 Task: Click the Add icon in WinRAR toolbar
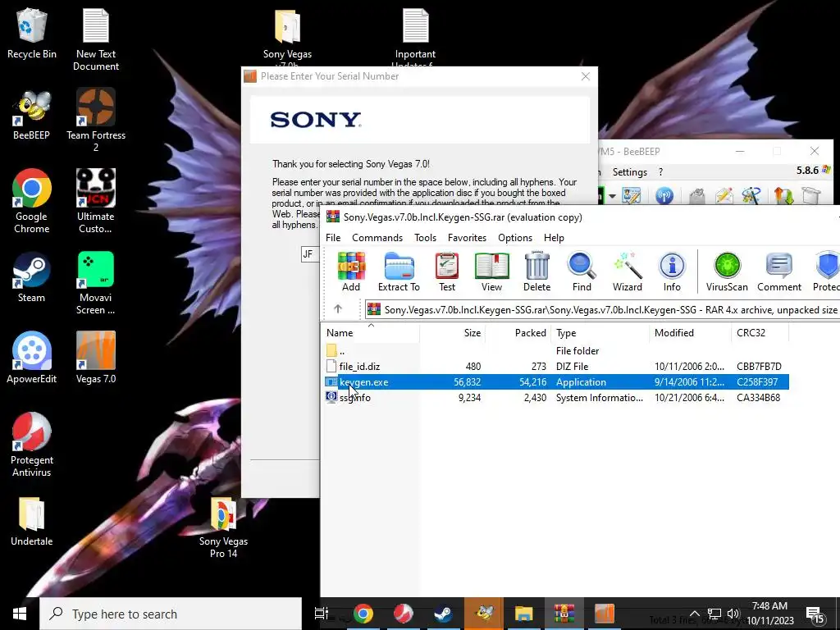[x=351, y=272]
